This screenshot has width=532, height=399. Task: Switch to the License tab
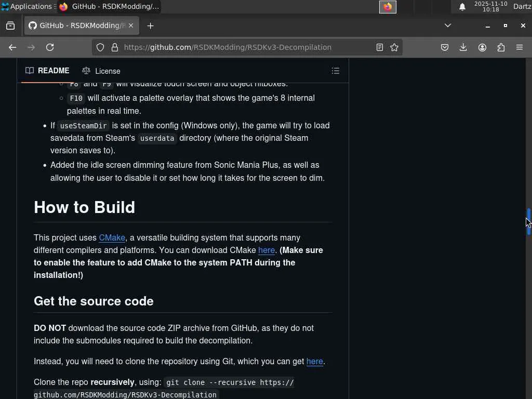click(x=101, y=71)
